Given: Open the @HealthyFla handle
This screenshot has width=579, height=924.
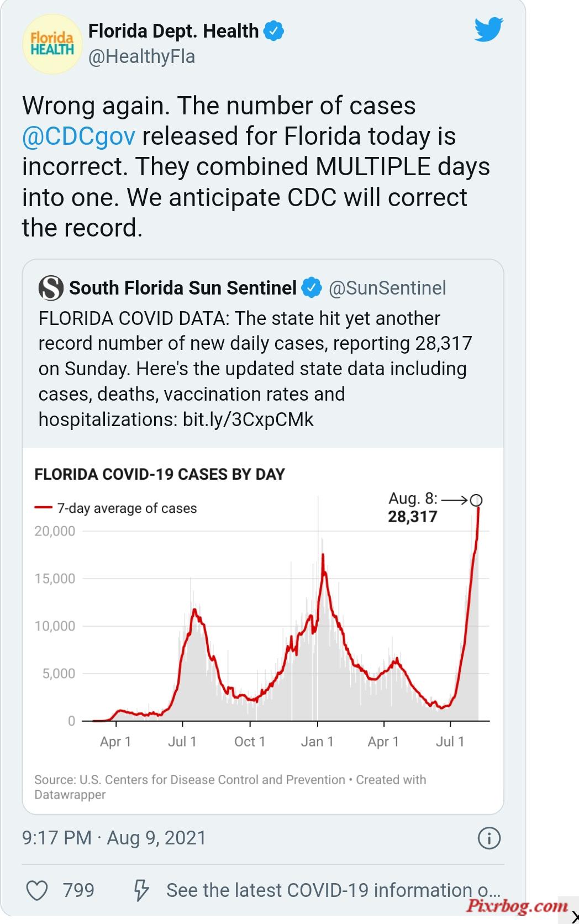Looking at the screenshot, I should 141,56.
